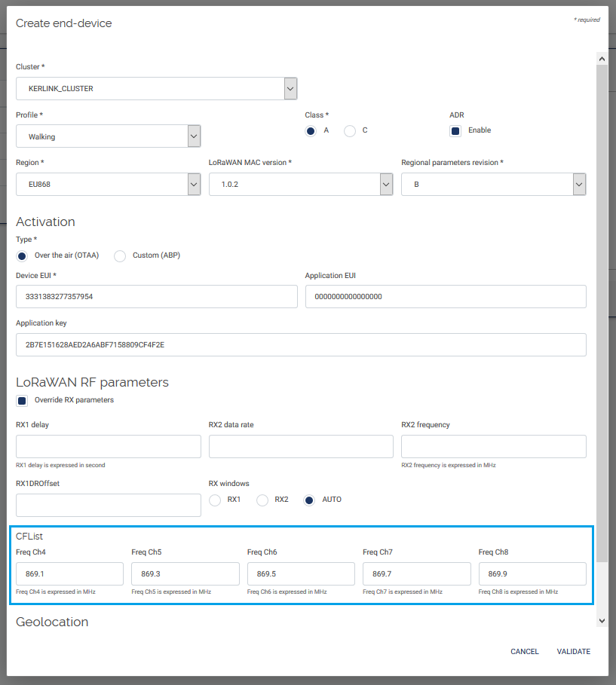Image resolution: width=616 pixels, height=685 pixels.
Task: Select Class C radio button
Action: (350, 131)
